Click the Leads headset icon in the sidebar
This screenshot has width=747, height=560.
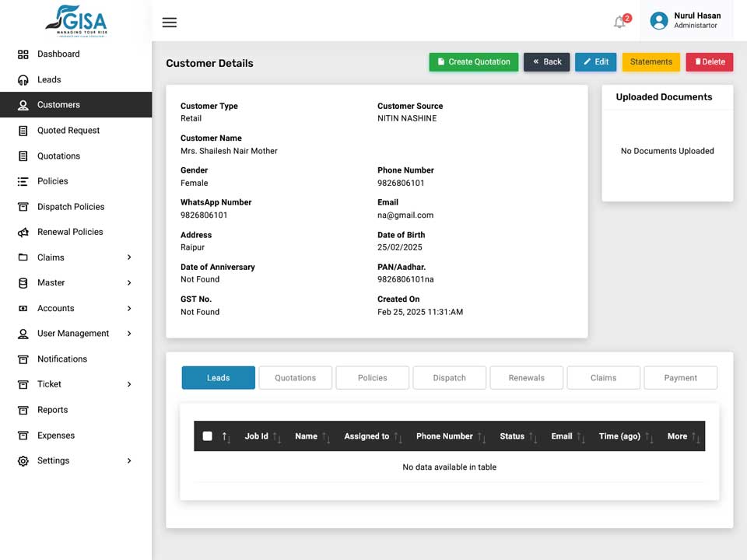click(x=23, y=80)
